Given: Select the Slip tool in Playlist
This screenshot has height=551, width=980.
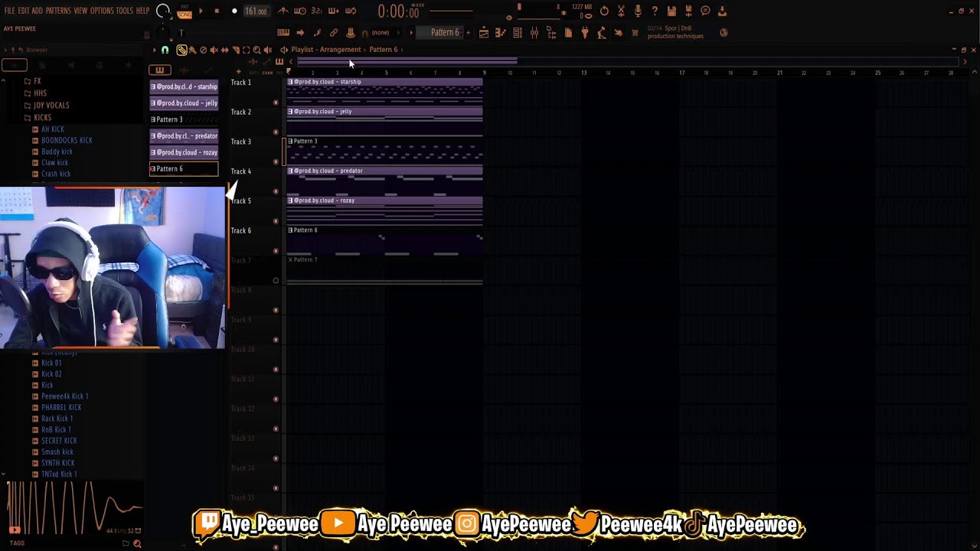Looking at the screenshot, I should (x=224, y=50).
